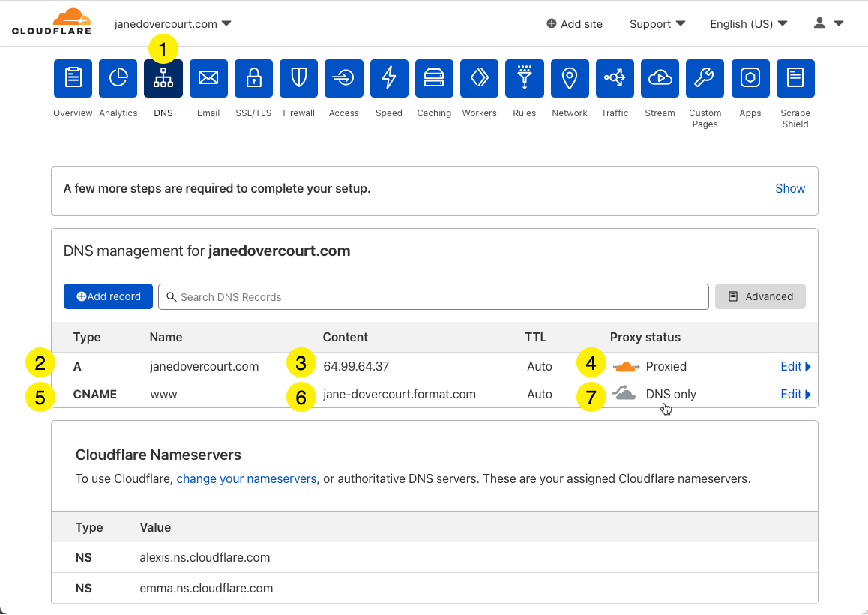
Task: Click Show to reveal setup steps
Action: point(790,188)
